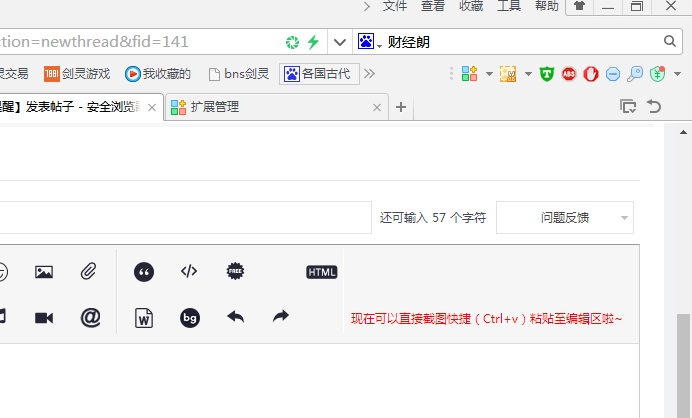Toggle HTML source mode button
Viewport: 692px width, 418px height.
coord(322,272)
